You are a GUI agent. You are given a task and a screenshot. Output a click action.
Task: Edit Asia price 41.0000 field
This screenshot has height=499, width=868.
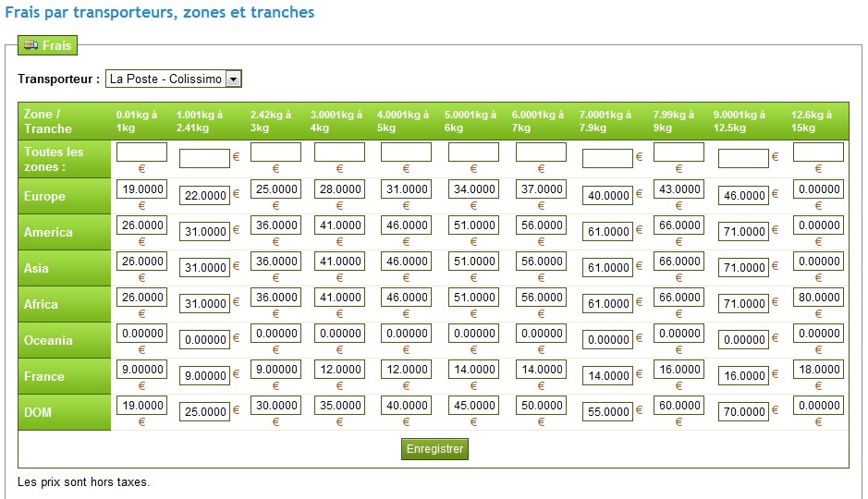(339, 262)
